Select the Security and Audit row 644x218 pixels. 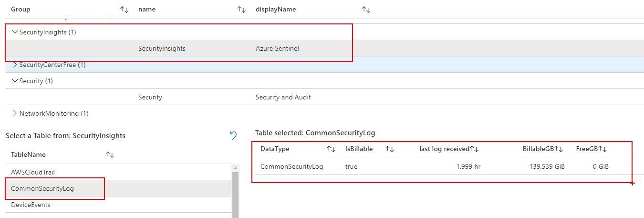coord(283,97)
